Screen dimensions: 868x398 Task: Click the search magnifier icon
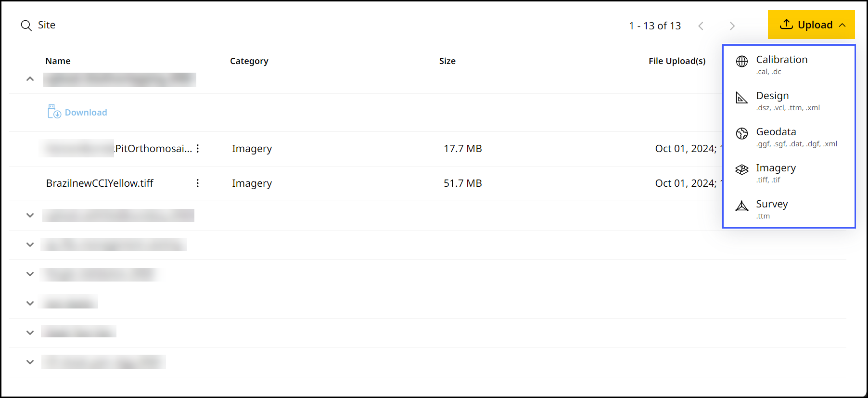click(x=26, y=25)
